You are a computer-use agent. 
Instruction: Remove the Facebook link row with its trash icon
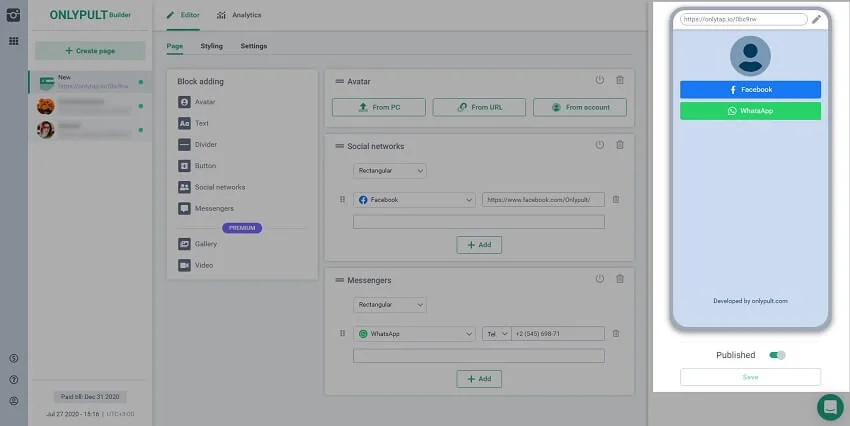tap(616, 200)
